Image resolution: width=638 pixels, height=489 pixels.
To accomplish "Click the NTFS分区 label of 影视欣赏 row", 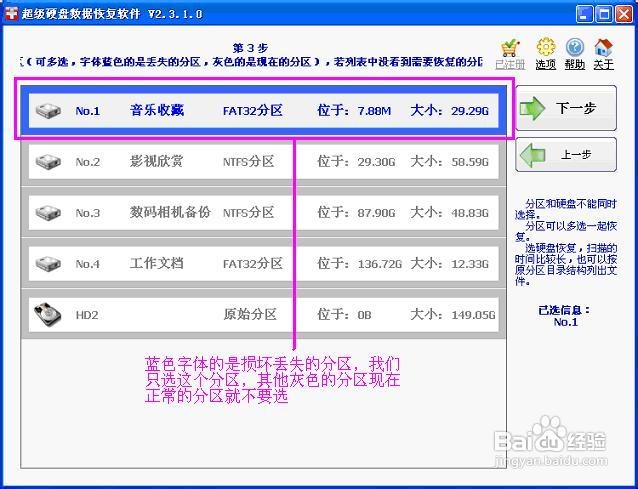I will (x=249, y=162).
